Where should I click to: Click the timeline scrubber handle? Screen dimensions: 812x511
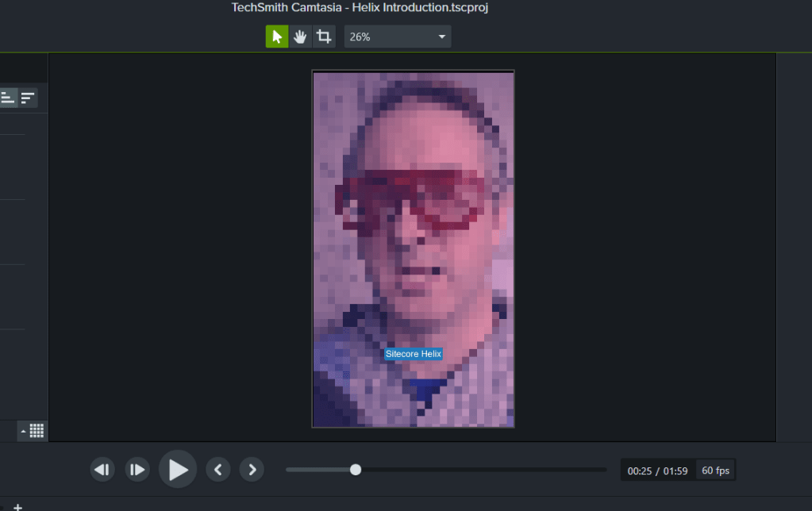(355, 469)
